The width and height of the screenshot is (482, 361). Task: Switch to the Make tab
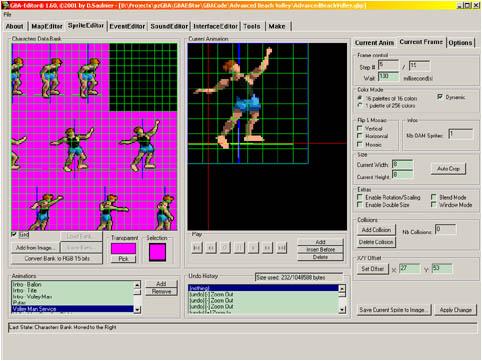[x=277, y=26]
